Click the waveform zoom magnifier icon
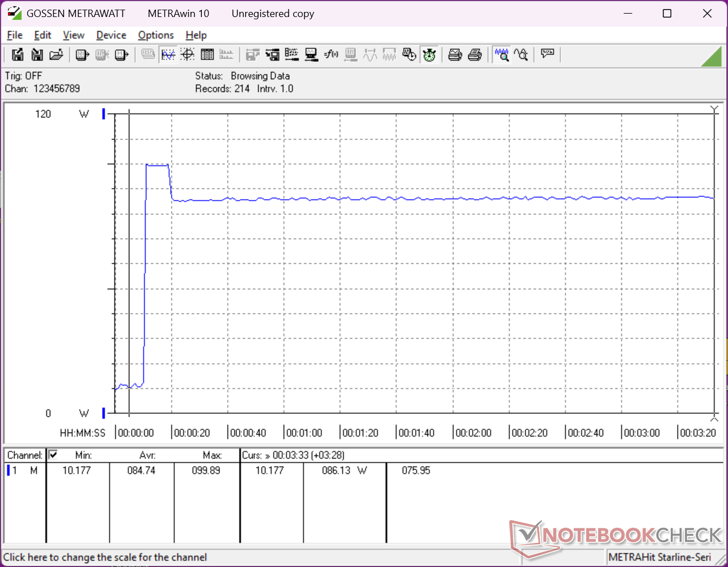The image size is (728, 567). coord(501,55)
